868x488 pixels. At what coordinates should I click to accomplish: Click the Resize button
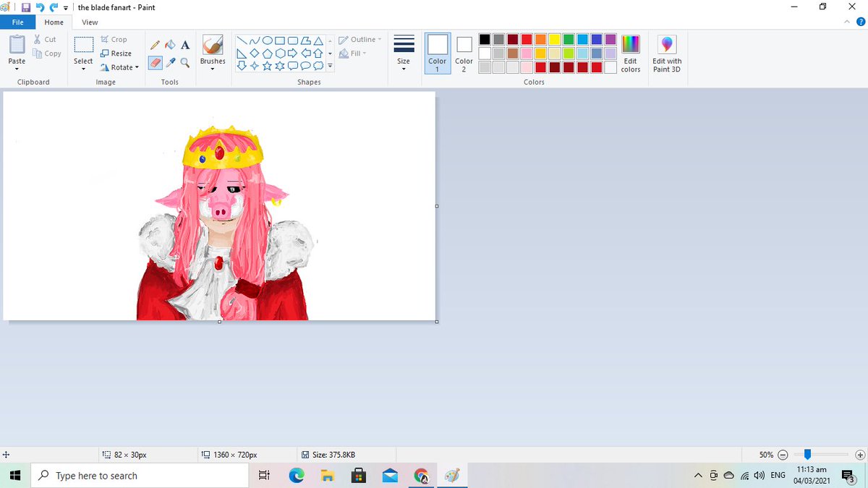pos(116,53)
